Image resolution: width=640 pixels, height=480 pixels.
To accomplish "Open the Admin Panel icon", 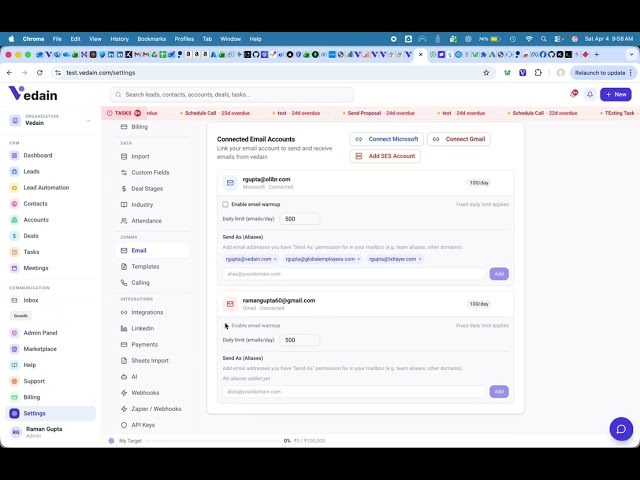I will pos(14,333).
